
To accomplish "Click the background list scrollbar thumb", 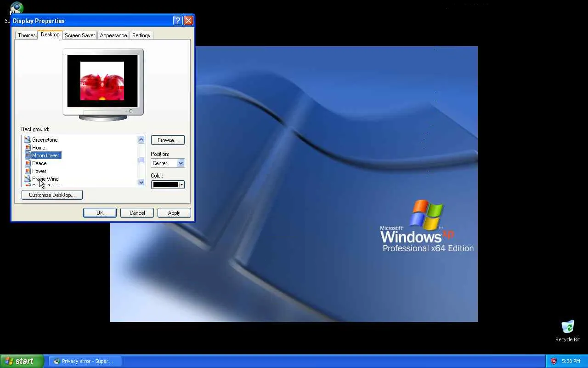I will [x=141, y=161].
